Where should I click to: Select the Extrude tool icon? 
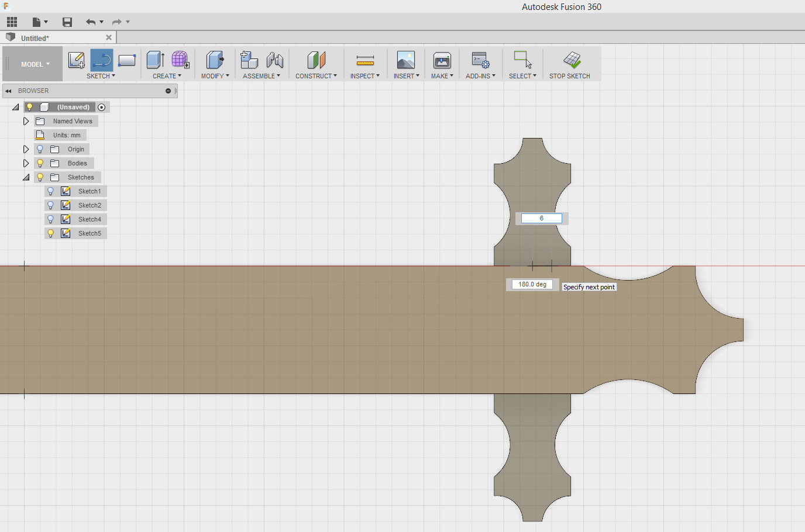(x=155, y=60)
